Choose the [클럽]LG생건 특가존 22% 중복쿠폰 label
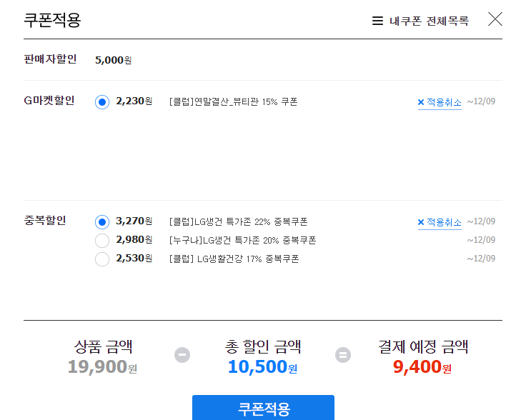The width and height of the screenshot is (526, 420). [239, 221]
